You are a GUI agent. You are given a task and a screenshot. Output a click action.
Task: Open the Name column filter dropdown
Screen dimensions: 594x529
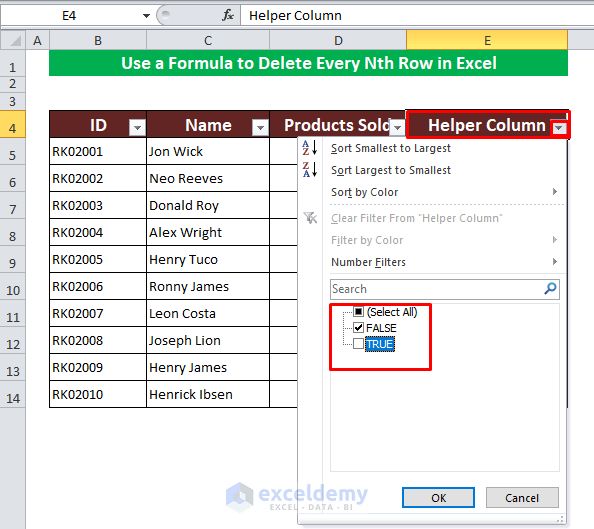click(x=260, y=128)
